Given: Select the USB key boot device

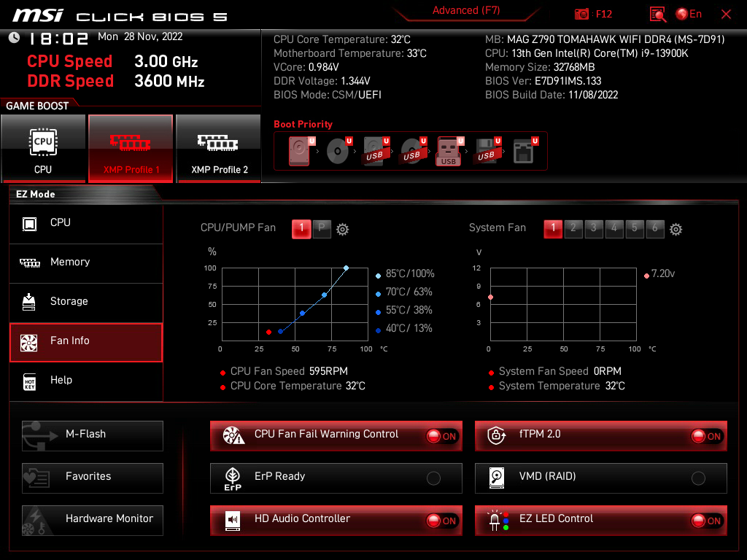Looking at the screenshot, I should 449,152.
